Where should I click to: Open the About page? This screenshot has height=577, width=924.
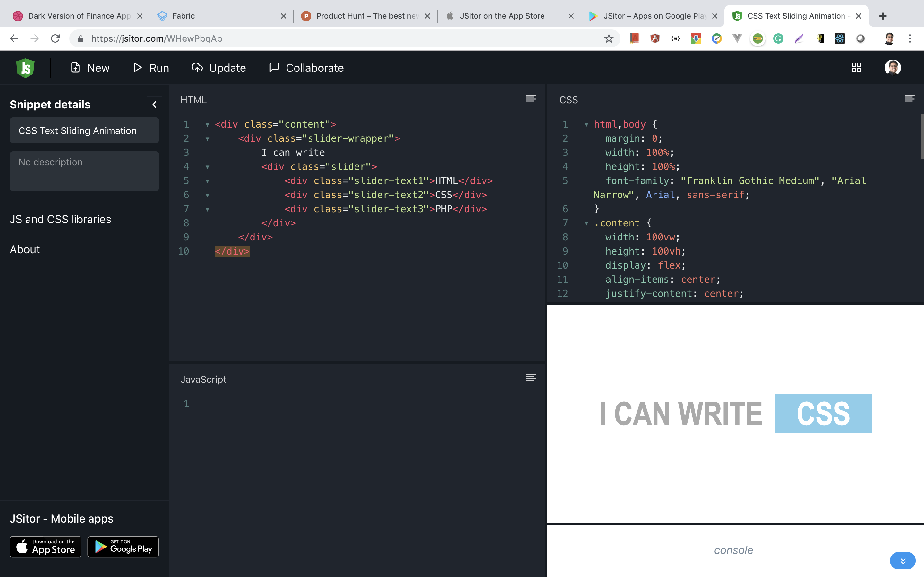[x=24, y=250]
